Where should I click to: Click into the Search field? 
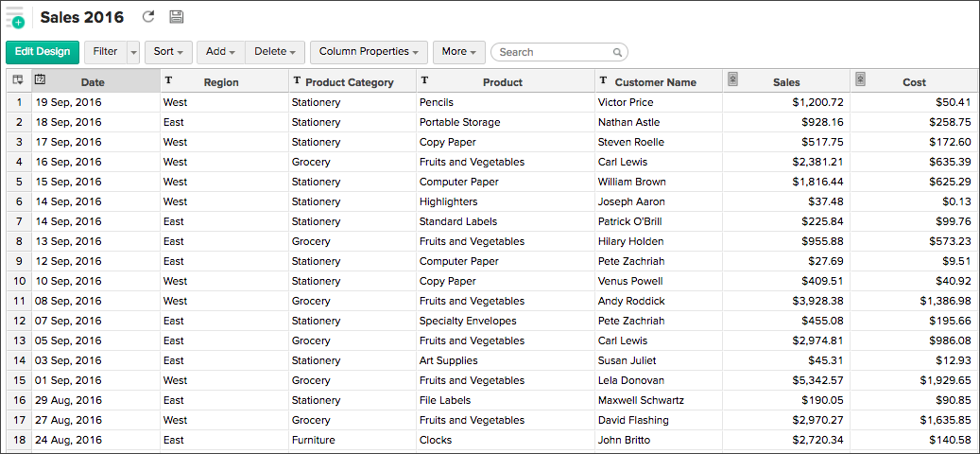(554, 53)
